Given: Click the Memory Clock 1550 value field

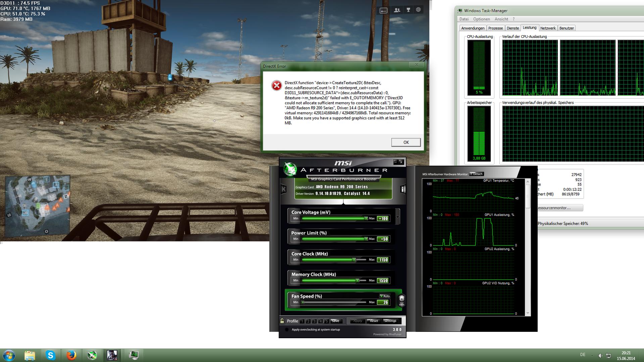Looking at the screenshot, I should 383,280.
